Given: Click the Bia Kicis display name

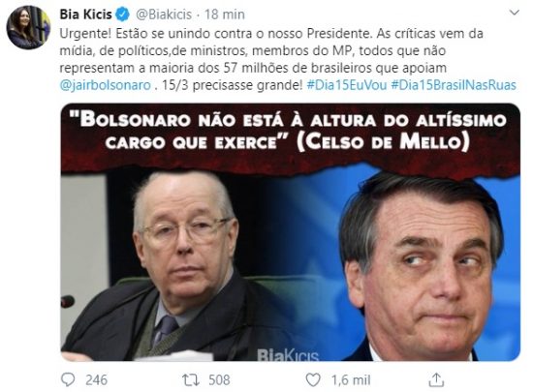Looking at the screenshot, I should click(85, 15).
